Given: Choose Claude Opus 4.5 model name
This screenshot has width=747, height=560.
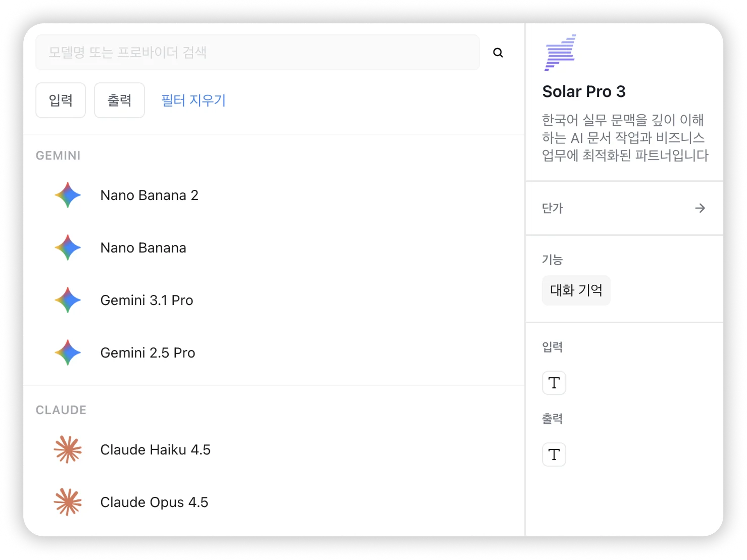Looking at the screenshot, I should pos(154,502).
